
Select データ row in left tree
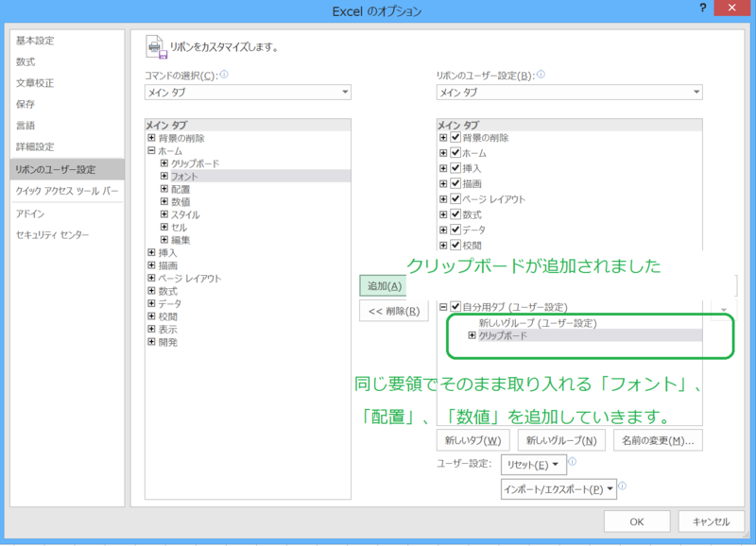(x=170, y=303)
